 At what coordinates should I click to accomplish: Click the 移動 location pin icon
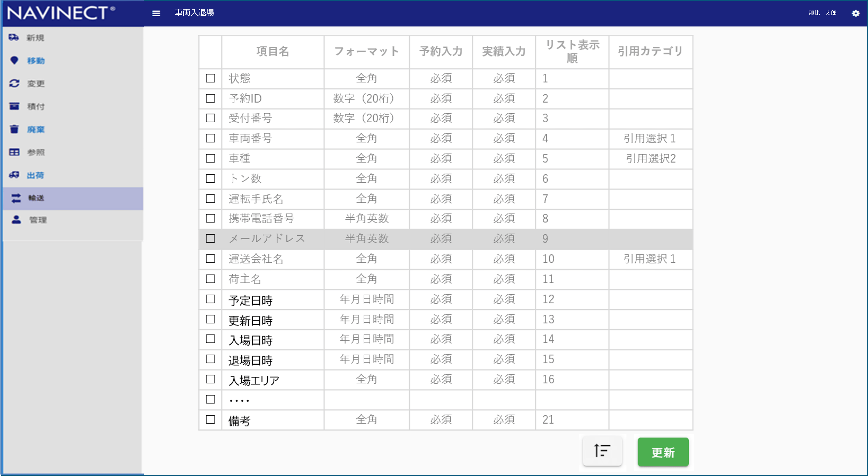(14, 60)
